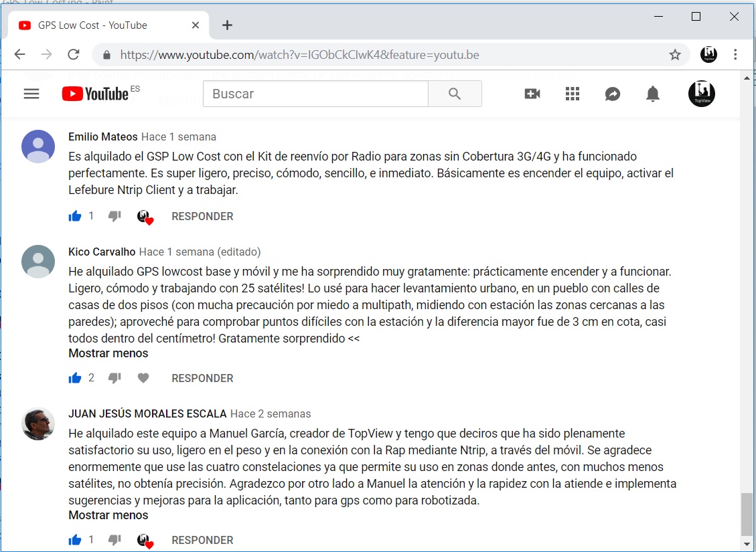
Task: Open Hace 2 semanas timestamp link
Action: click(x=271, y=413)
